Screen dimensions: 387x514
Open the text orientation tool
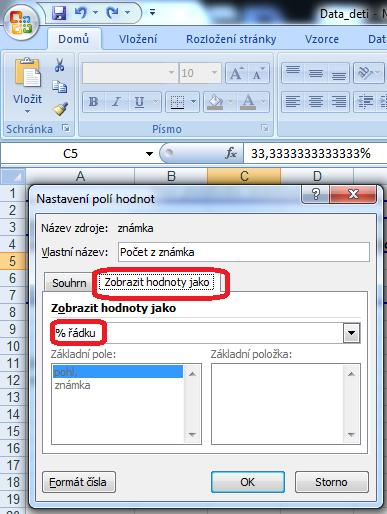click(369, 73)
